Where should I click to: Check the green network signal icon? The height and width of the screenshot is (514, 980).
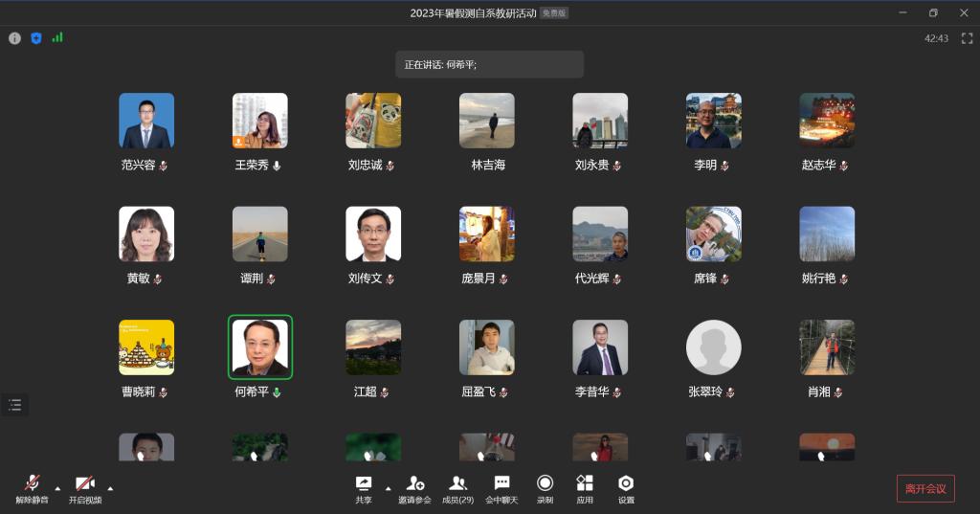point(57,37)
